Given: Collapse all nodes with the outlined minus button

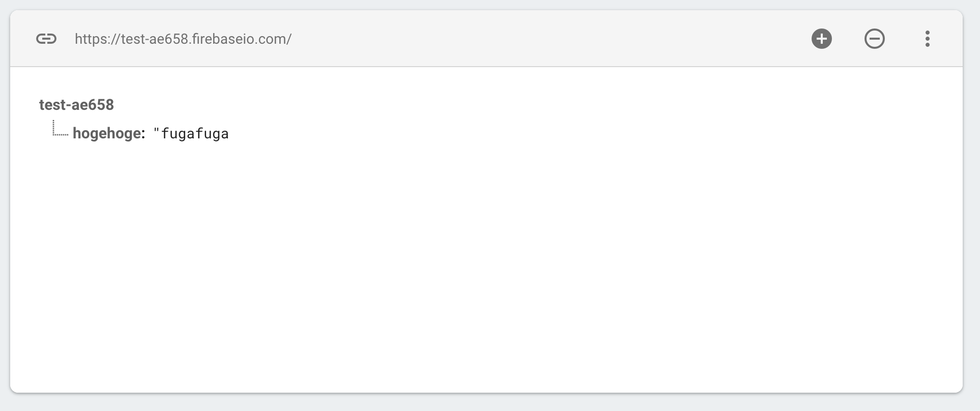Looking at the screenshot, I should tap(874, 39).
